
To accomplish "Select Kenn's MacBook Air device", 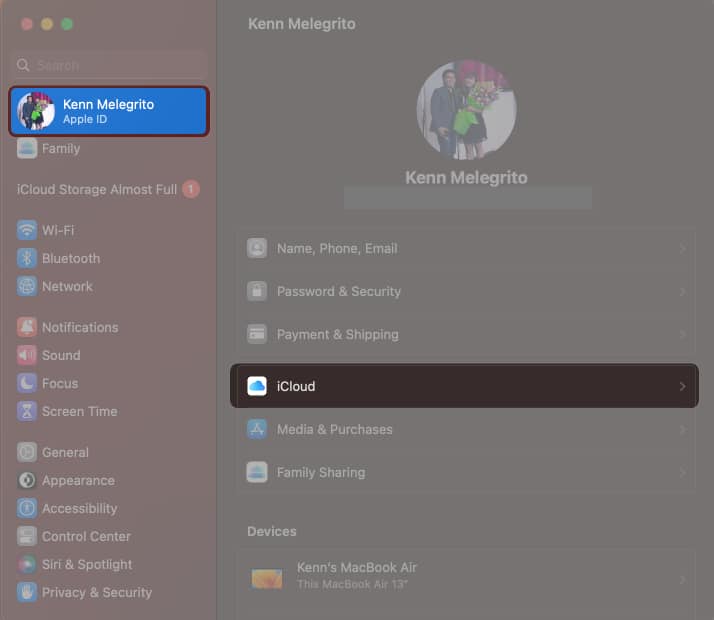I will click(465, 579).
